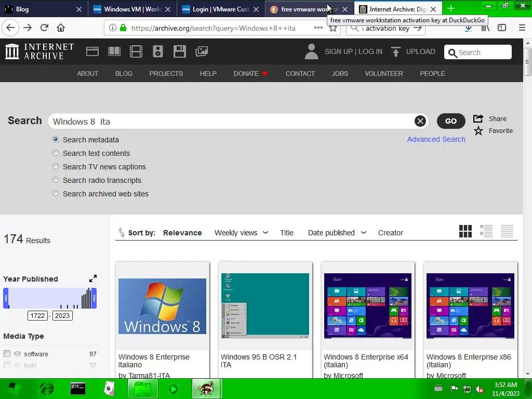Open the Texts (book) media icon
This screenshot has width=532, height=399.
[x=114, y=51]
